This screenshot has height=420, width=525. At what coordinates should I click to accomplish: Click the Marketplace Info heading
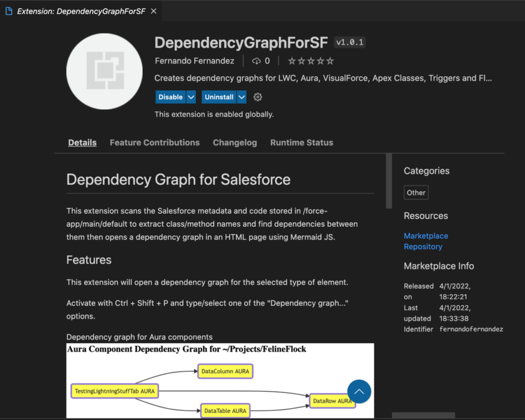(439, 266)
